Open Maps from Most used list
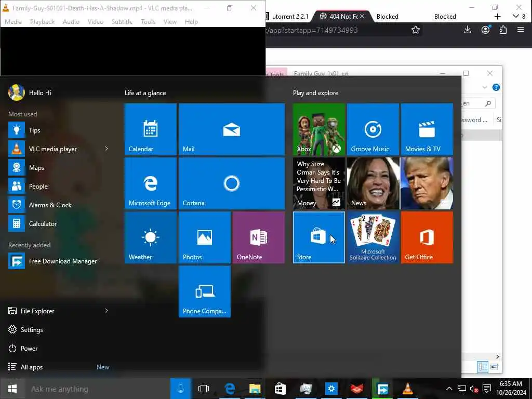This screenshot has height=399, width=532. coord(58,168)
